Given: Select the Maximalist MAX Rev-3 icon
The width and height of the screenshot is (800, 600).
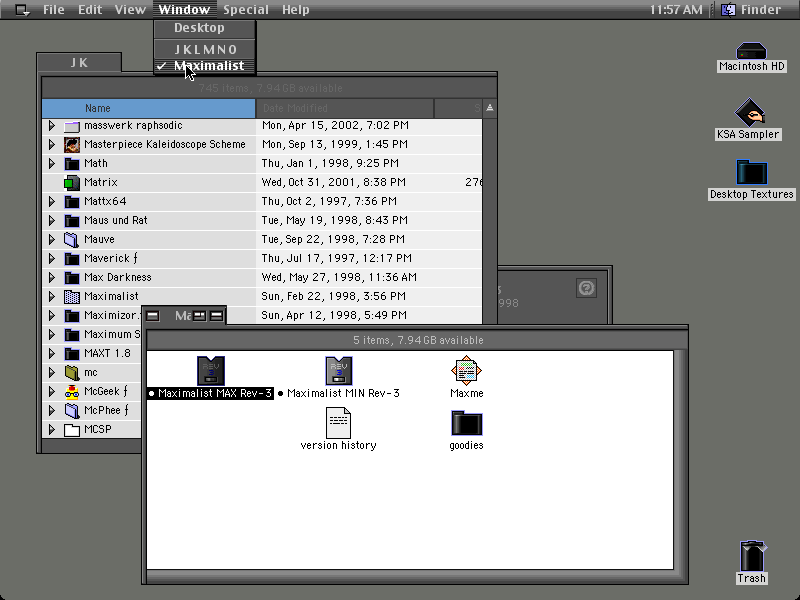Looking at the screenshot, I should [211, 370].
